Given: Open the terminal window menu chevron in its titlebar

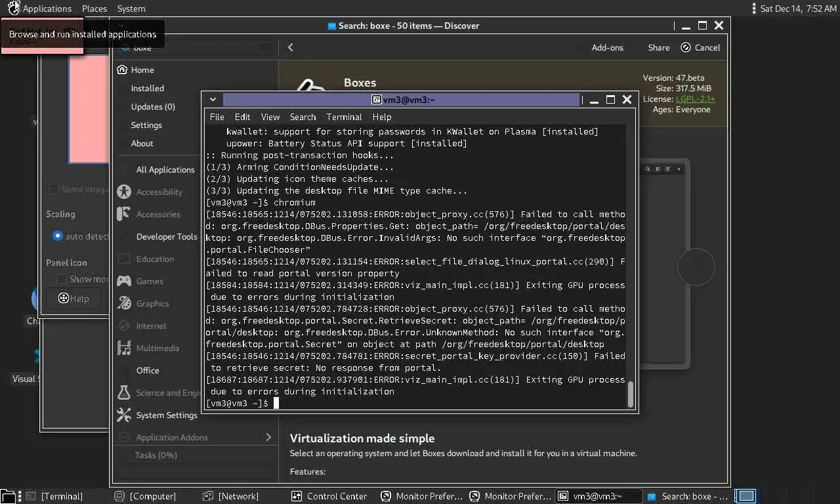Looking at the screenshot, I should 213,100.
